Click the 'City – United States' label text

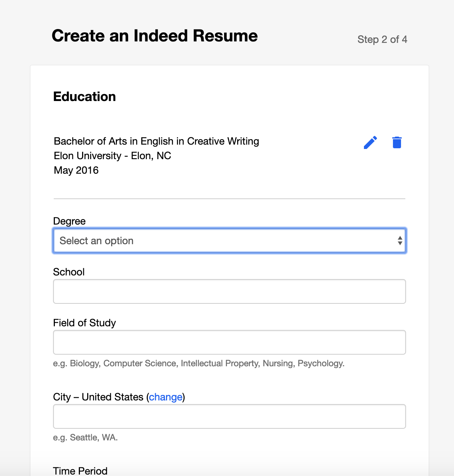[x=98, y=397]
